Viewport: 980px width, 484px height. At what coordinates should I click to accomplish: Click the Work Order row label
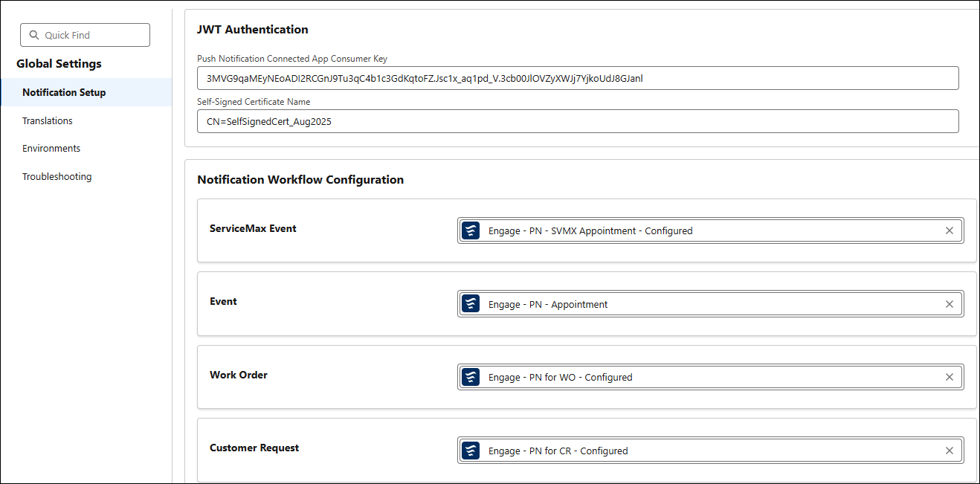(239, 375)
